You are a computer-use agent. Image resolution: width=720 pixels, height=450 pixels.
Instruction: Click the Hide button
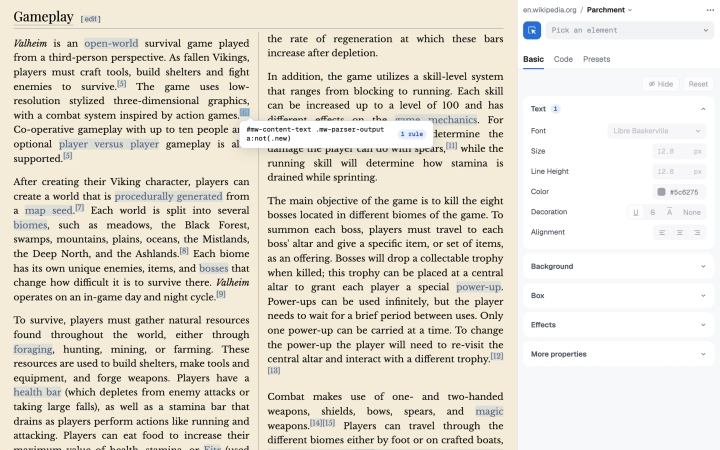pos(660,84)
